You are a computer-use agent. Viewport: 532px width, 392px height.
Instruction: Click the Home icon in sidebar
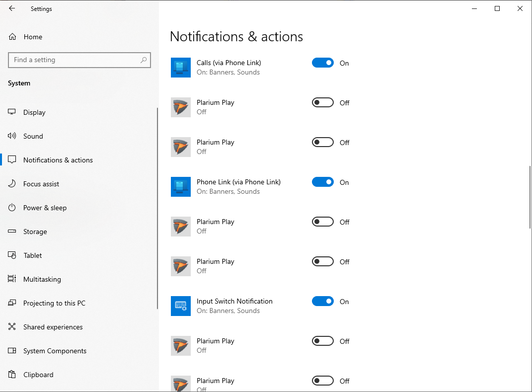(x=12, y=37)
